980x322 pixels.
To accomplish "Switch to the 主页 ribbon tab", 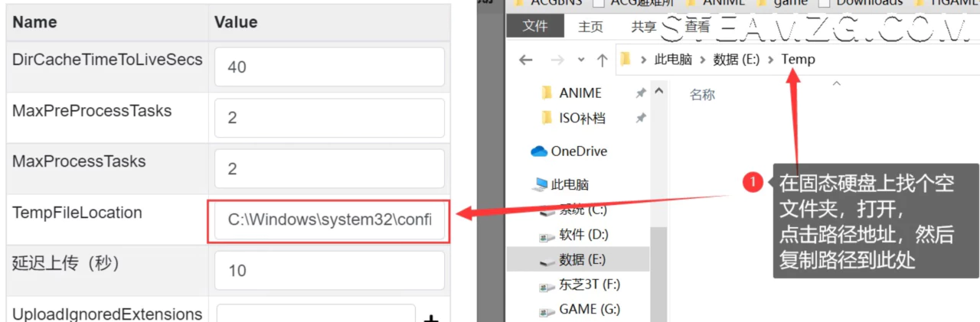I will [590, 26].
